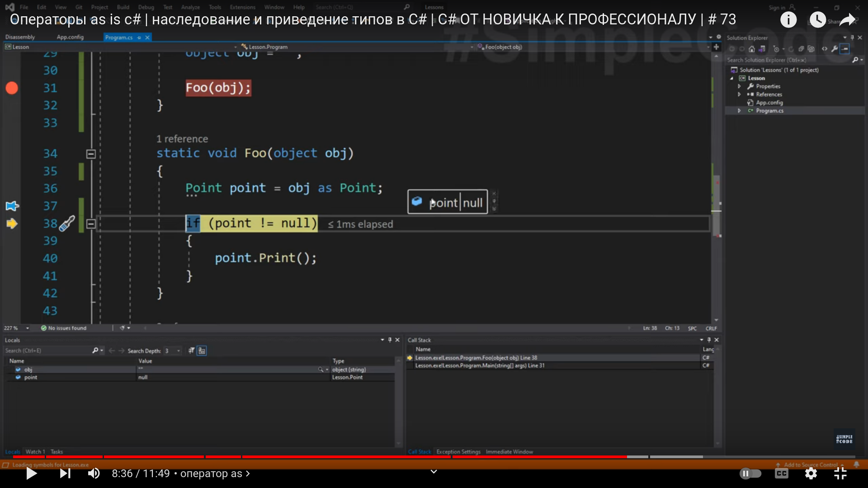The height and width of the screenshot is (488, 868).
Task: Click the breakpoint dot on line 31
Action: [x=12, y=88]
